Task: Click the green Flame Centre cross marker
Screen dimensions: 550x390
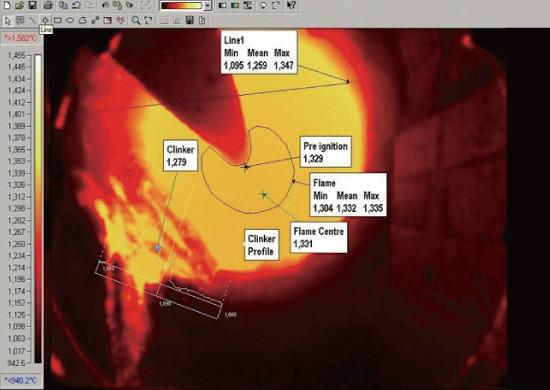Action: click(x=264, y=194)
